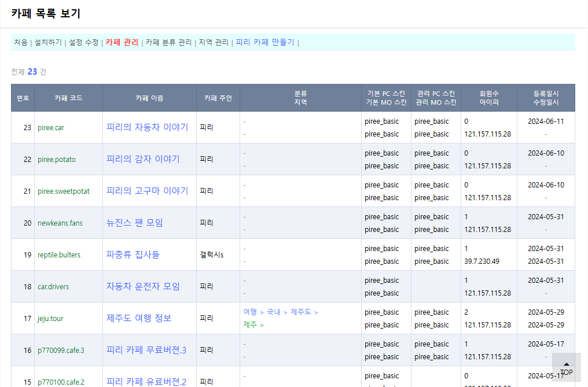Click 피리의 고구마 이야기 cafe name
The image size is (588, 387).
[x=147, y=191]
